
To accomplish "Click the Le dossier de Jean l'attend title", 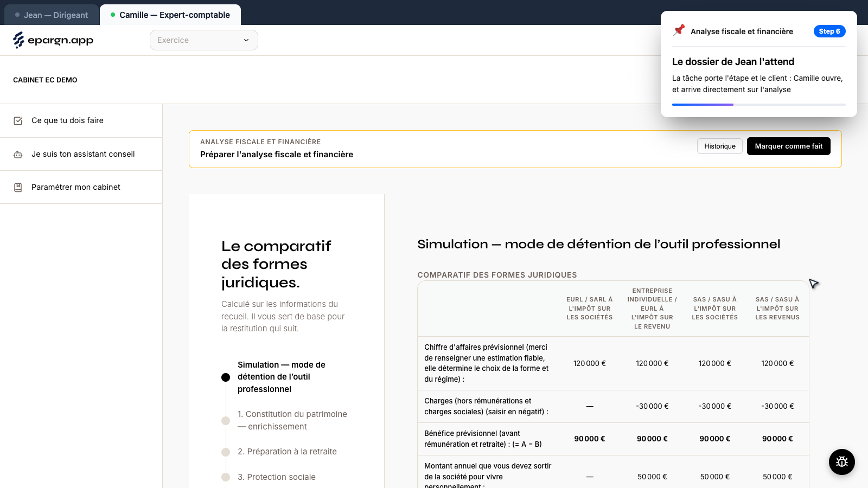I will [x=733, y=62].
